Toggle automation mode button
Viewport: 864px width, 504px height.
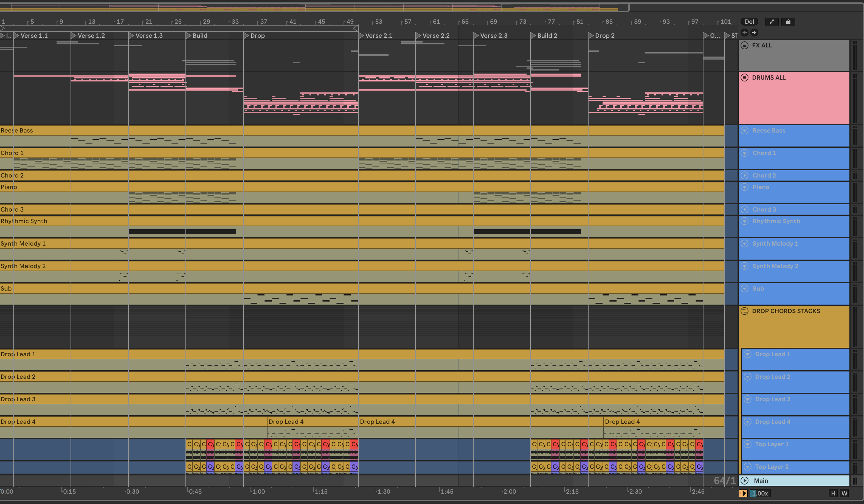[772, 22]
